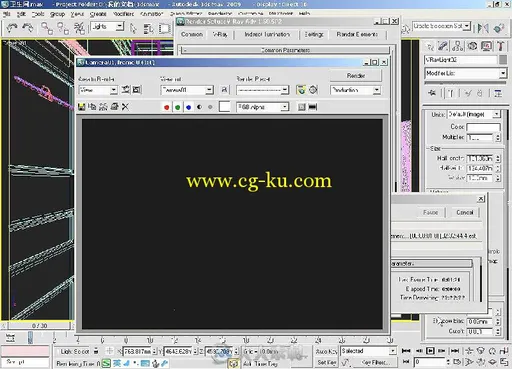512x369 pixels.
Task: Save the rendered image with disk icon
Action: (81, 107)
